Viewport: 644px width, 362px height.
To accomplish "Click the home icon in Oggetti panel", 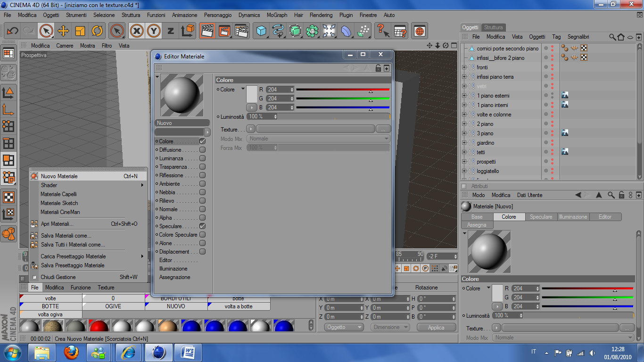I will (x=621, y=37).
